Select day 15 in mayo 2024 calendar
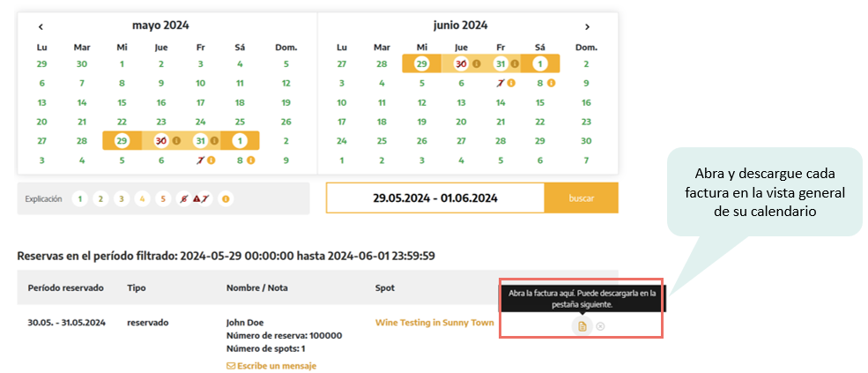This screenshot has height=373, width=868. tap(122, 102)
